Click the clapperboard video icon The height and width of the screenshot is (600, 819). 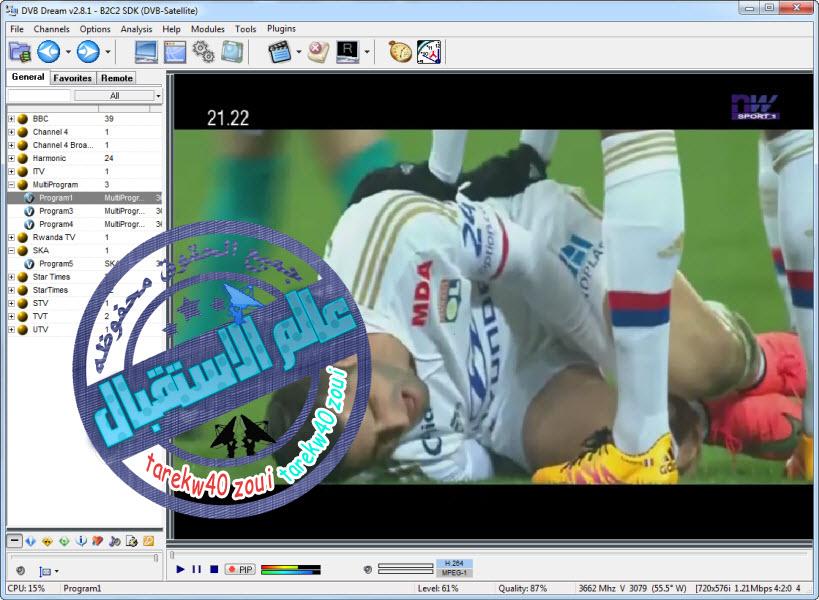click(x=279, y=52)
